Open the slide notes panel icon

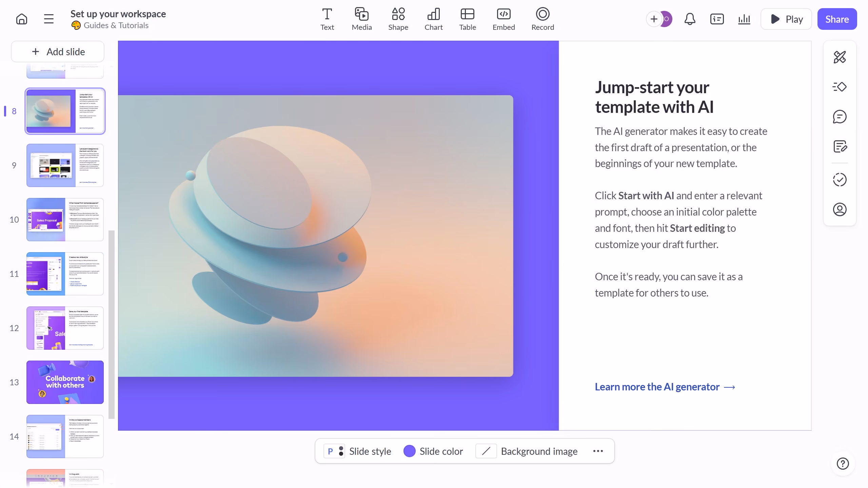coord(840,146)
